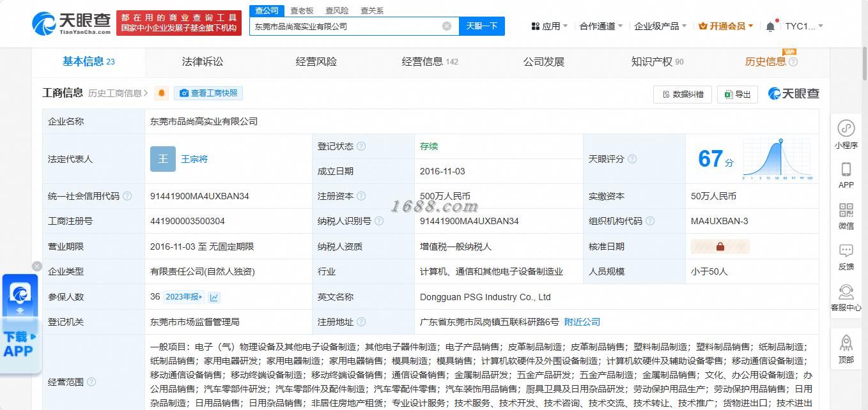The image size is (868, 410).
Task: Click the help icon next to 纳税人识别号
Action: coord(379,221)
